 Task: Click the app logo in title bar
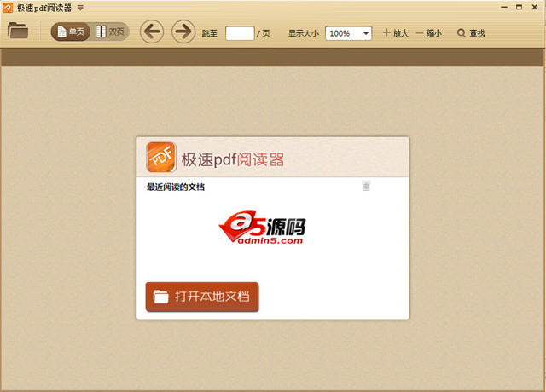point(8,8)
